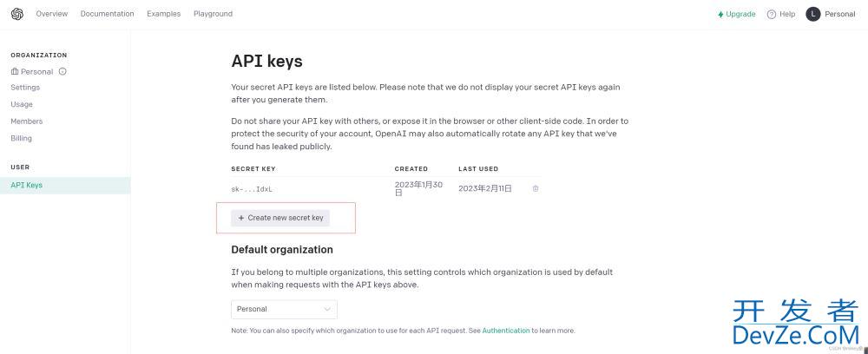This screenshot has width=868, height=354.
Task: Click the info icon beside Personal organization
Action: pyautogui.click(x=62, y=71)
